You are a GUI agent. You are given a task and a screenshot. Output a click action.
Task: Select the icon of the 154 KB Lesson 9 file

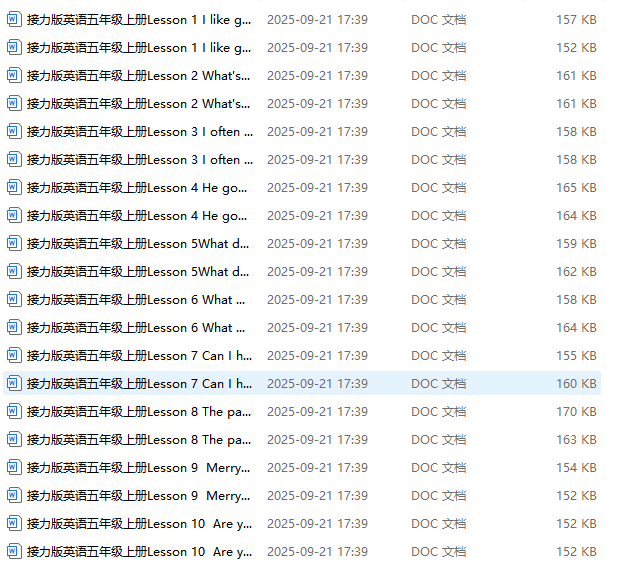13,468
